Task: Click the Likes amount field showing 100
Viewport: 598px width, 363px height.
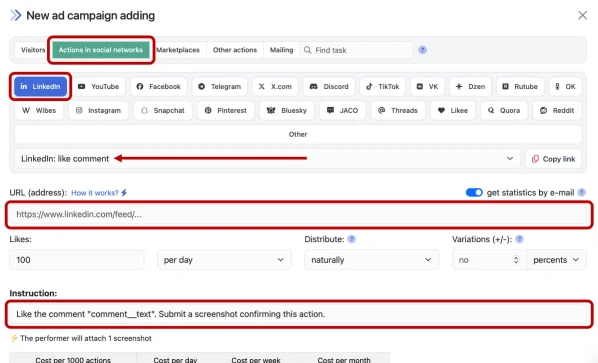Action: click(x=77, y=260)
